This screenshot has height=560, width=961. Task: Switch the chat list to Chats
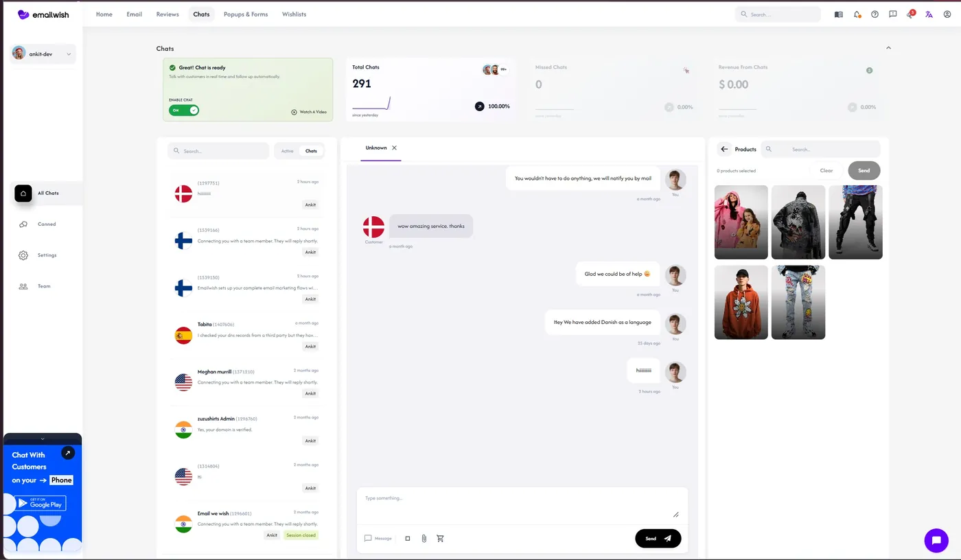click(311, 151)
